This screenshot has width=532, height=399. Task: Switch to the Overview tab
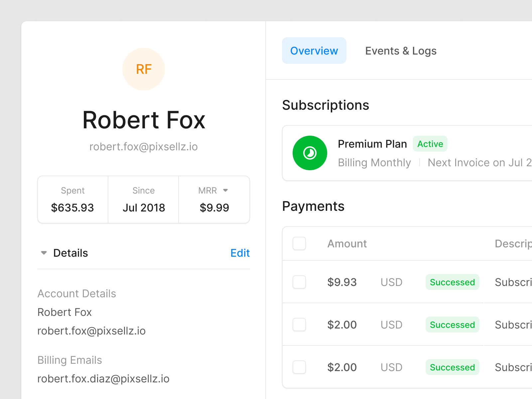point(314,51)
